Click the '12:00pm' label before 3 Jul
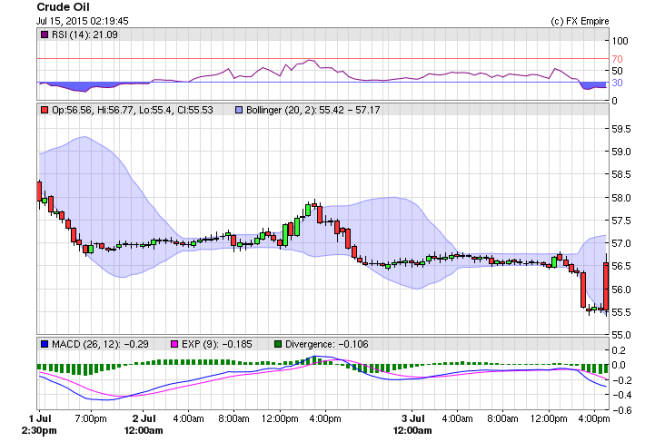Screen dimensions: 645x442 pos(280,419)
